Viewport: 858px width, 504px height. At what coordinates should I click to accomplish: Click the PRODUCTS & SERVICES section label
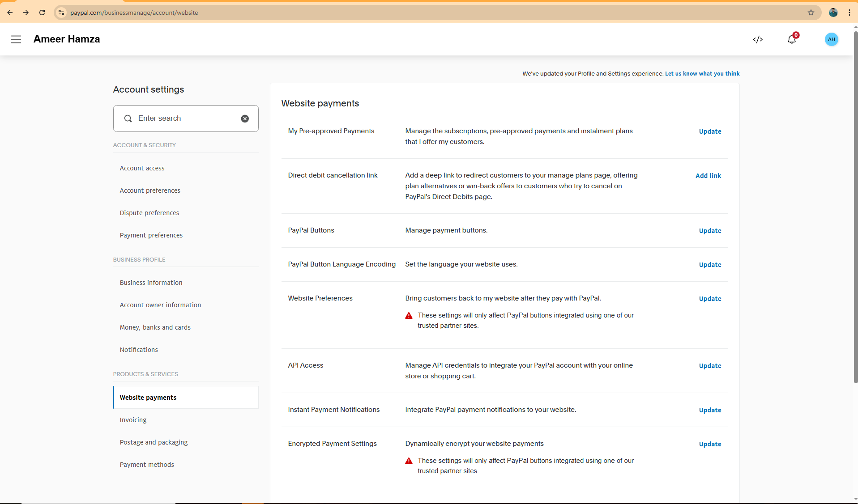(145, 374)
